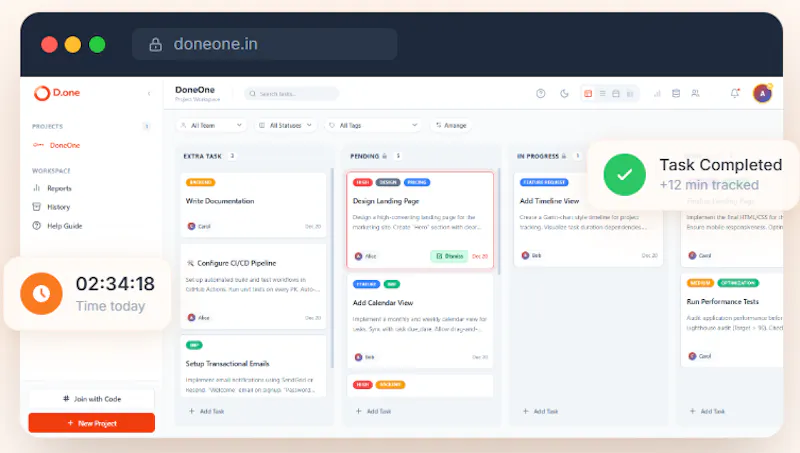Click the DoneOne Project Workspace title

click(x=197, y=93)
